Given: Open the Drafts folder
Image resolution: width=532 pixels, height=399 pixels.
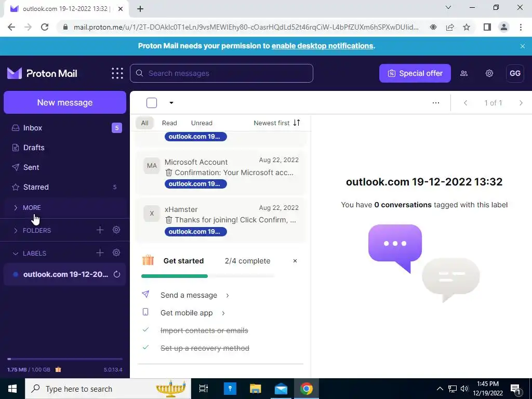Looking at the screenshot, I should (64, 148).
